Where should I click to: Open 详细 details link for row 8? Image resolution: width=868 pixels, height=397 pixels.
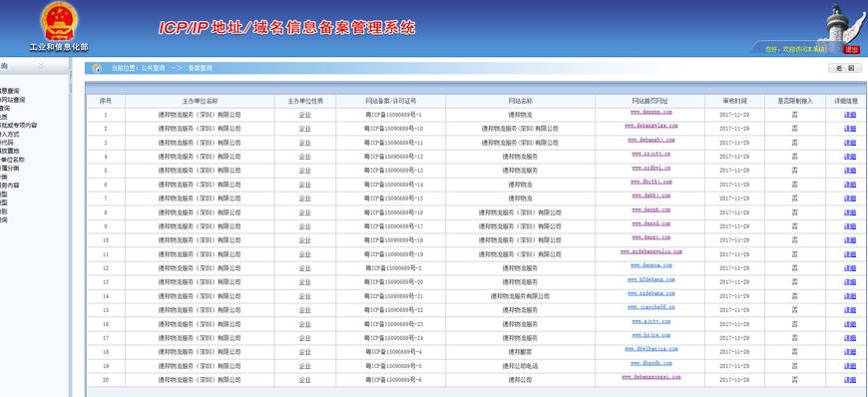click(x=850, y=212)
